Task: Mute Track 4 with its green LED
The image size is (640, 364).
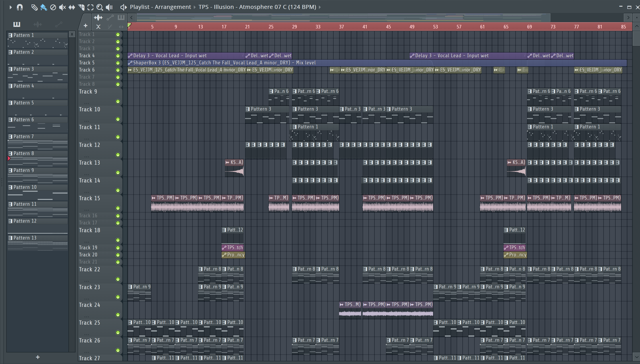Action: tap(118, 56)
